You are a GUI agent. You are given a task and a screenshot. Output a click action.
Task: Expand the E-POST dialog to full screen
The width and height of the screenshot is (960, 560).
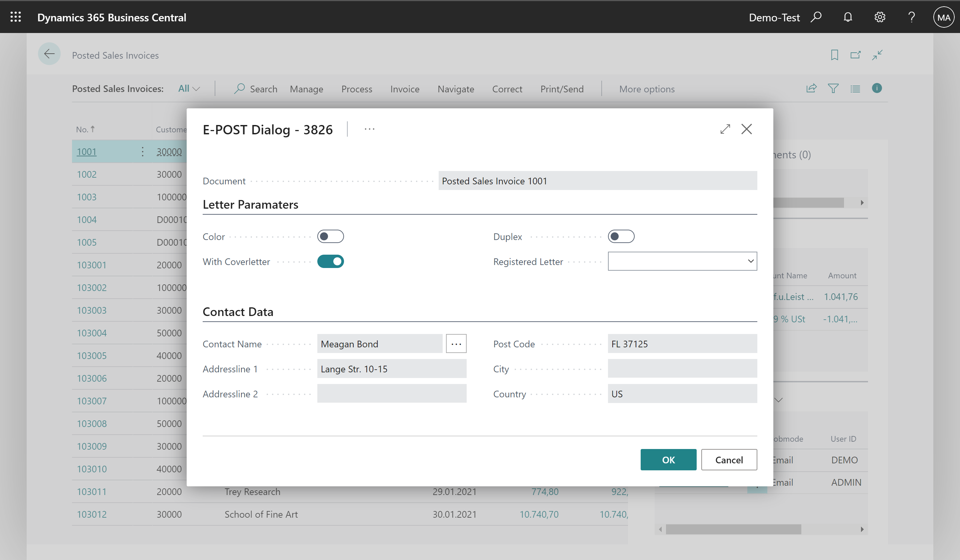click(x=725, y=129)
